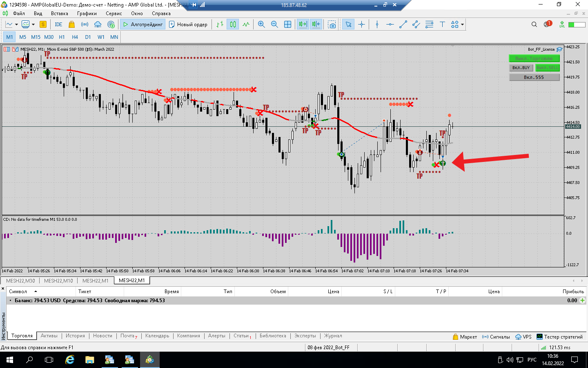Toggle chart auto-scroll to latest bar
This screenshot has height=368, width=588.
[x=303, y=25]
